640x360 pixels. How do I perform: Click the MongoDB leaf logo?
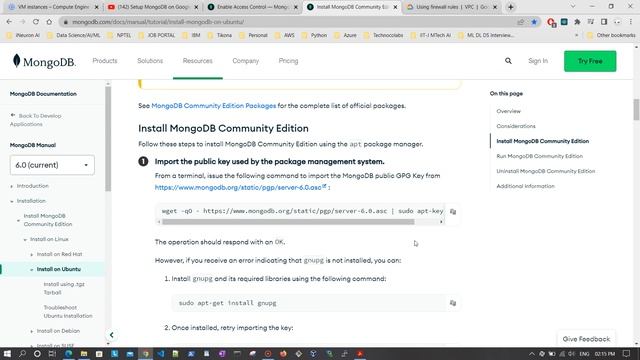[x=16, y=61]
